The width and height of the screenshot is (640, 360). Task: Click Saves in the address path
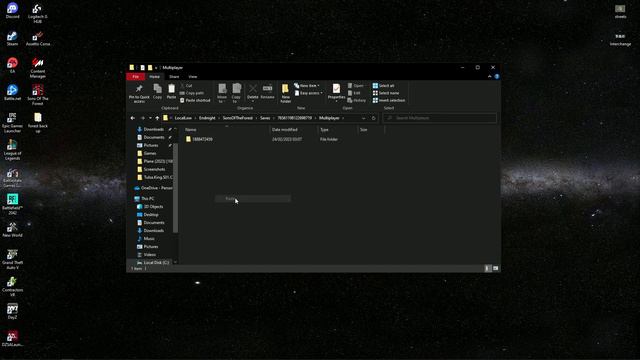click(265, 118)
